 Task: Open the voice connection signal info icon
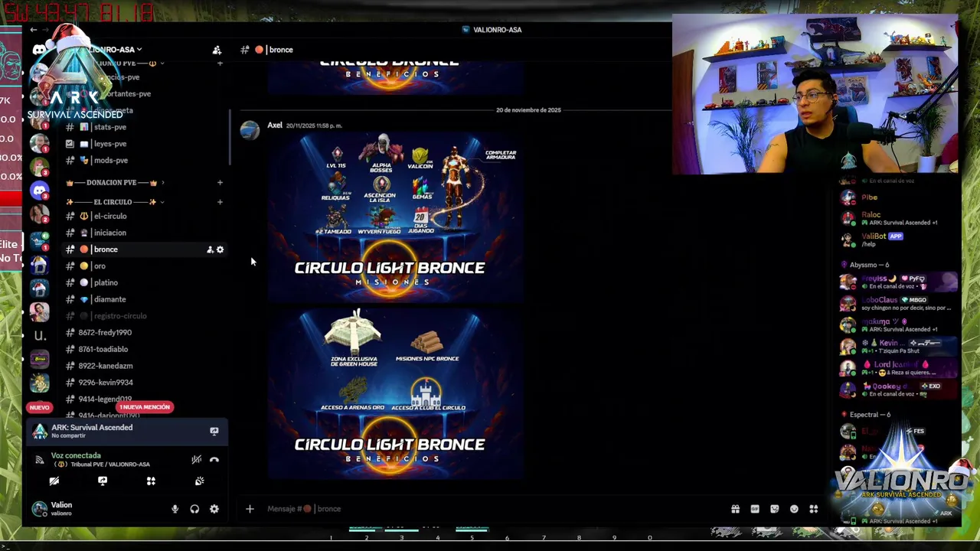pyautogui.click(x=39, y=460)
